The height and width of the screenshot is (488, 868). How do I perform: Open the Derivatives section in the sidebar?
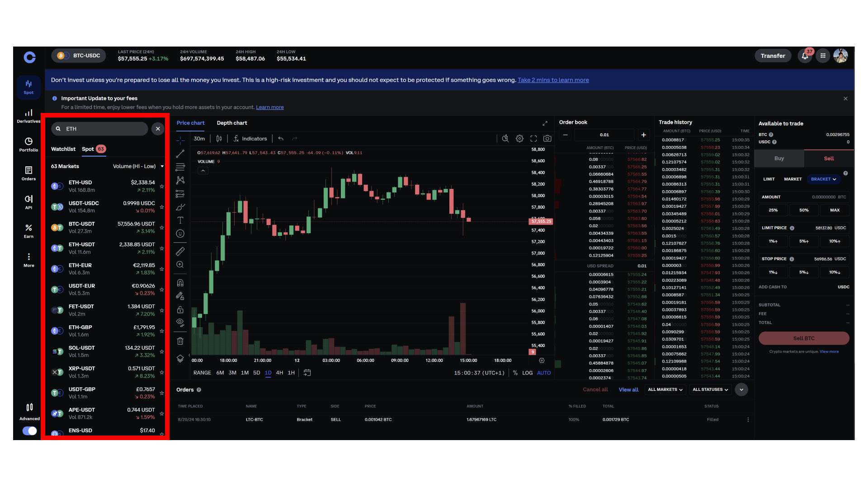click(28, 115)
